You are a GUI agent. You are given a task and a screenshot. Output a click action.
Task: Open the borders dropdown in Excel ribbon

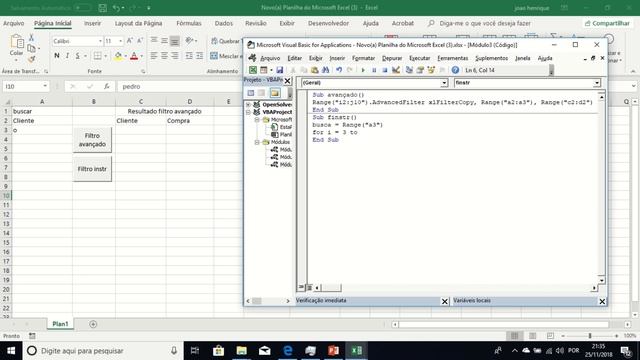point(105,56)
